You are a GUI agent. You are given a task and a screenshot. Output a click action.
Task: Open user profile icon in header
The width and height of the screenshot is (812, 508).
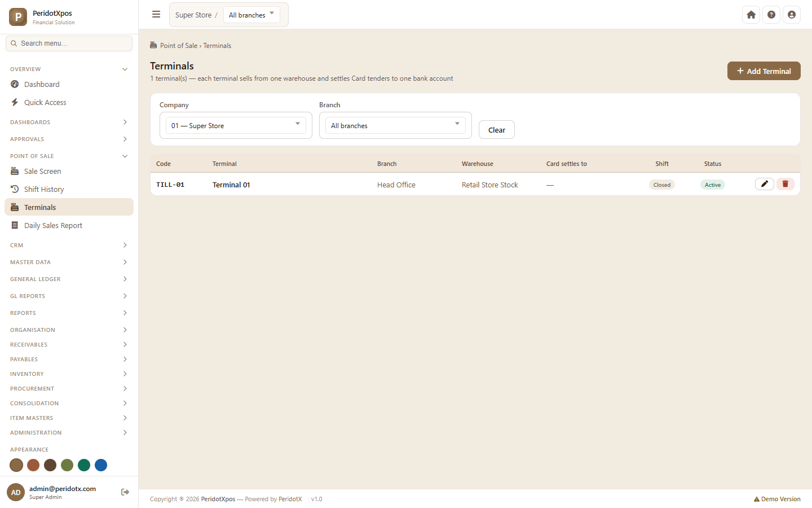792,15
